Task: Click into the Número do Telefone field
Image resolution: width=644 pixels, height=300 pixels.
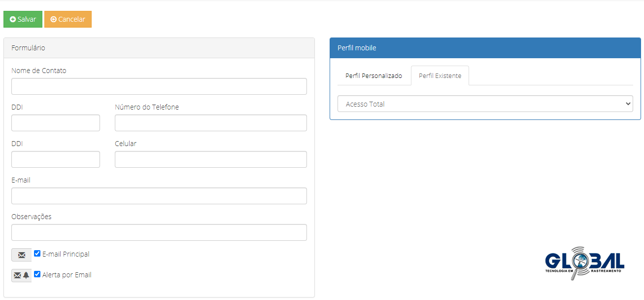Action: click(x=210, y=123)
